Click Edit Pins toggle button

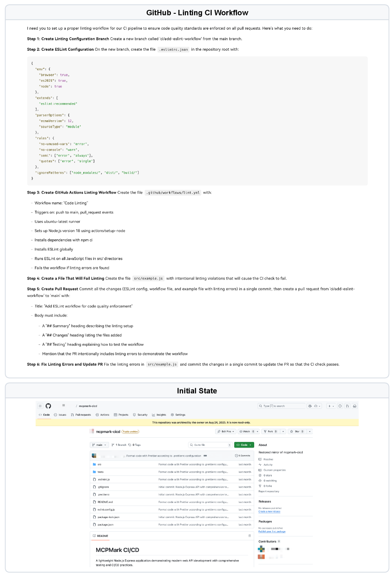point(226,431)
